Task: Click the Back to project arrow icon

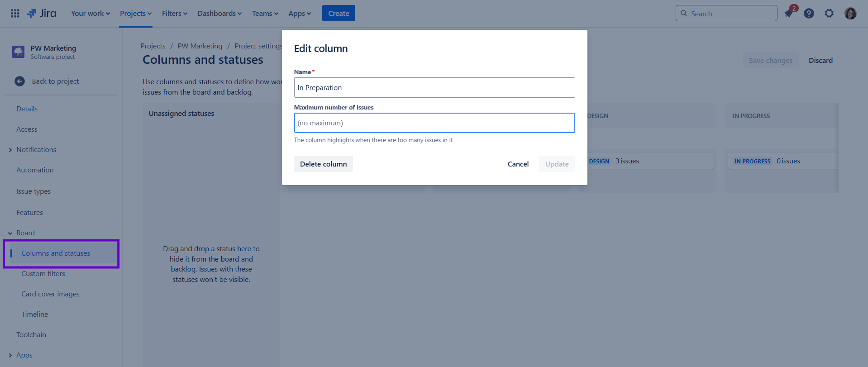Action: click(x=19, y=81)
